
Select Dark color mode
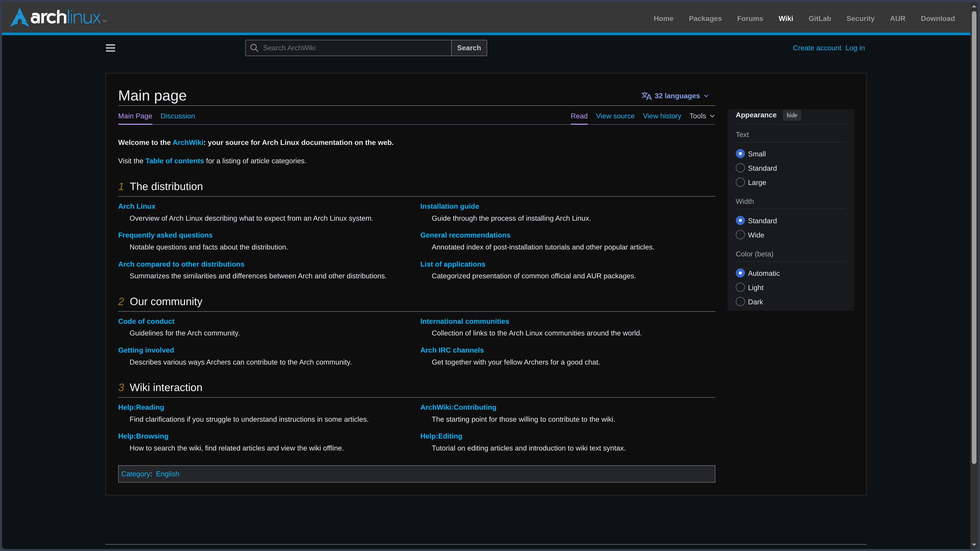point(740,302)
